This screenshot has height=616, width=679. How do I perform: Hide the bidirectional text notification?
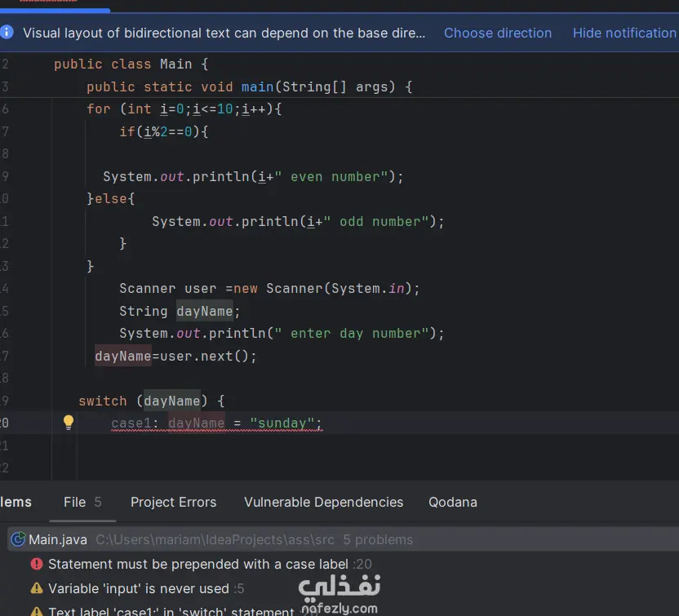pyautogui.click(x=624, y=33)
